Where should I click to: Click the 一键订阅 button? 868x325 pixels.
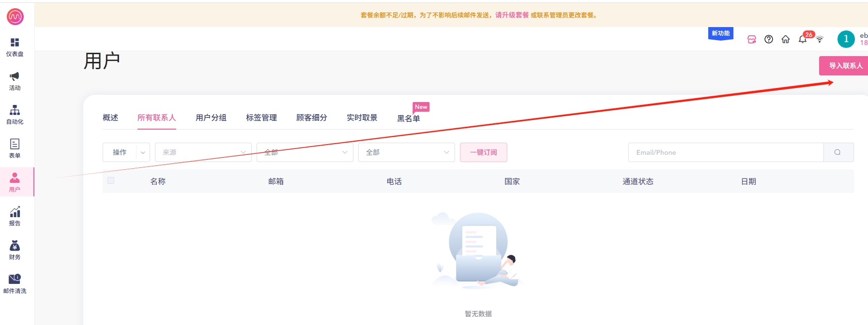[x=483, y=152]
